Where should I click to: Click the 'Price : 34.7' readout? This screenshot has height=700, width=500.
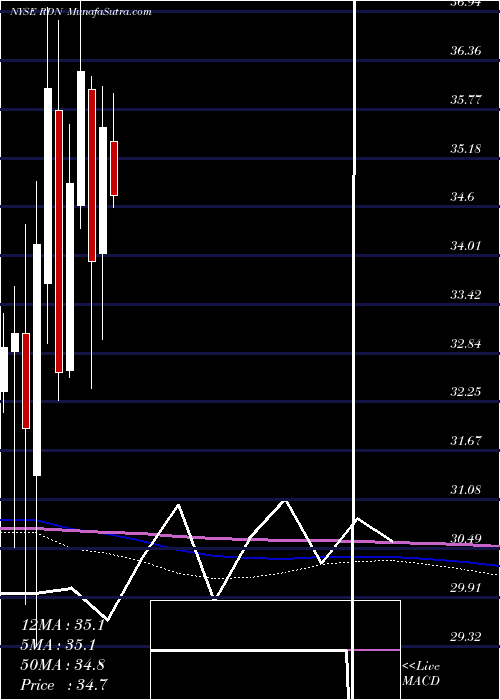pos(63,684)
